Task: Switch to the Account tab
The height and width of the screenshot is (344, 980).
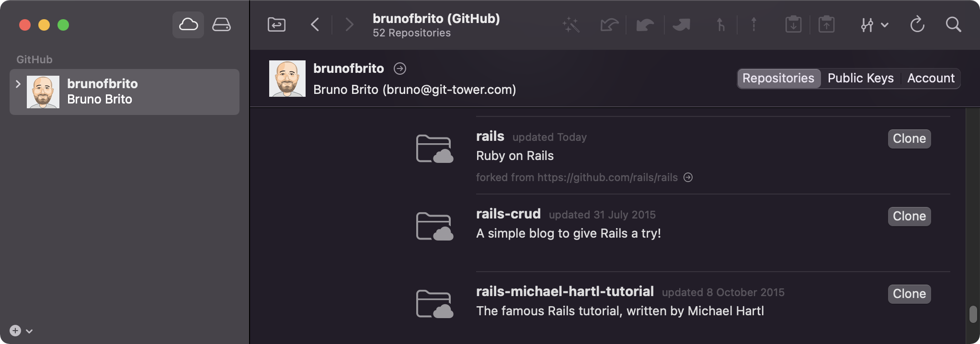Action: click(x=931, y=79)
